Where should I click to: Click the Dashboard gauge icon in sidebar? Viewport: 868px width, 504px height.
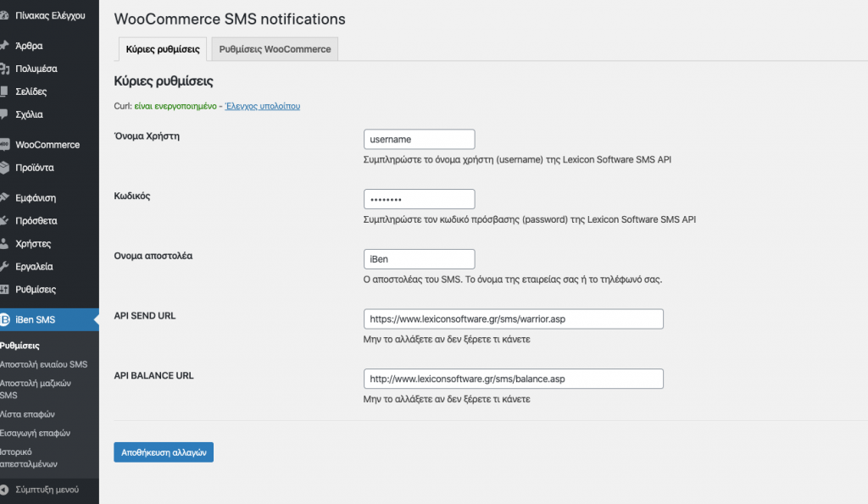pos(4,15)
